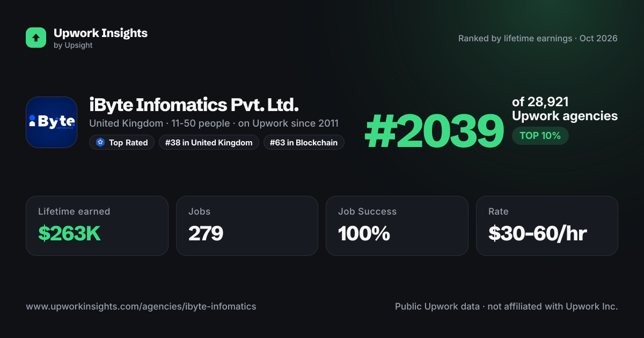Open the #38 in United Kingdom tag
The width and height of the screenshot is (644, 338).
coord(209,143)
